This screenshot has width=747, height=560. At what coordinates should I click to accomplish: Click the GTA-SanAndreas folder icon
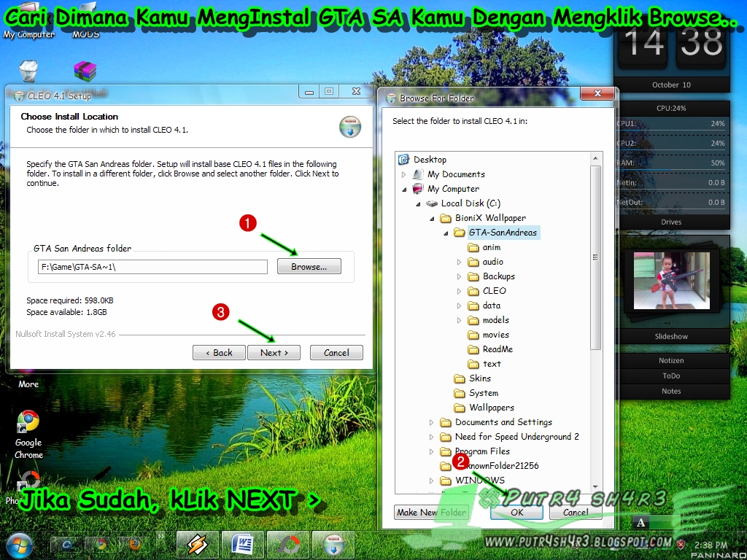(x=460, y=233)
